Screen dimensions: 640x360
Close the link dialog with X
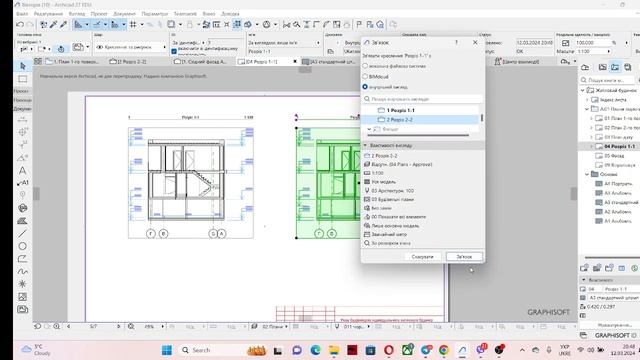click(x=475, y=42)
